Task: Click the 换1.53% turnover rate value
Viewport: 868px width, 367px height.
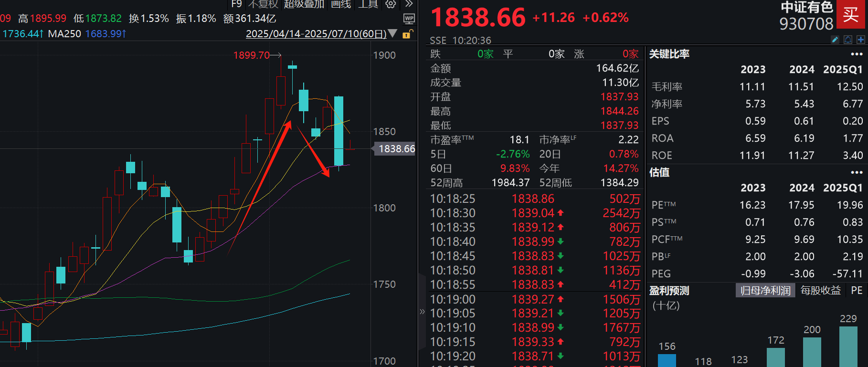Action: (149, 19)
